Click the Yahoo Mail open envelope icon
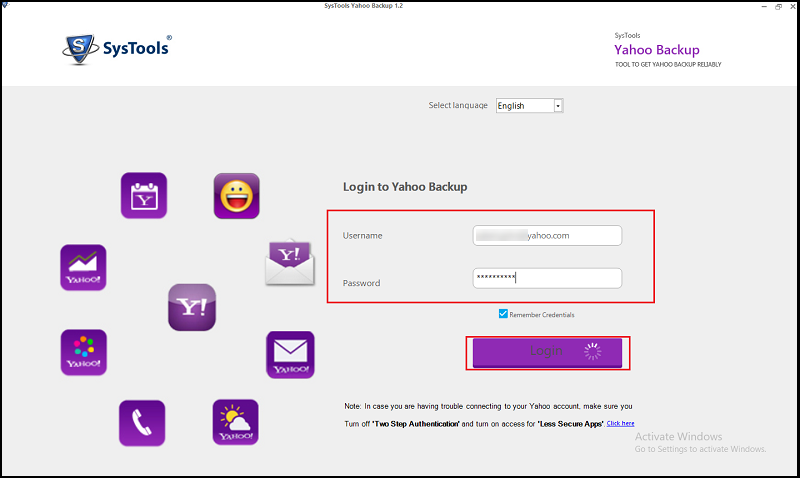The width and height of the screenshot is (800, 478). tap(290, 262)
